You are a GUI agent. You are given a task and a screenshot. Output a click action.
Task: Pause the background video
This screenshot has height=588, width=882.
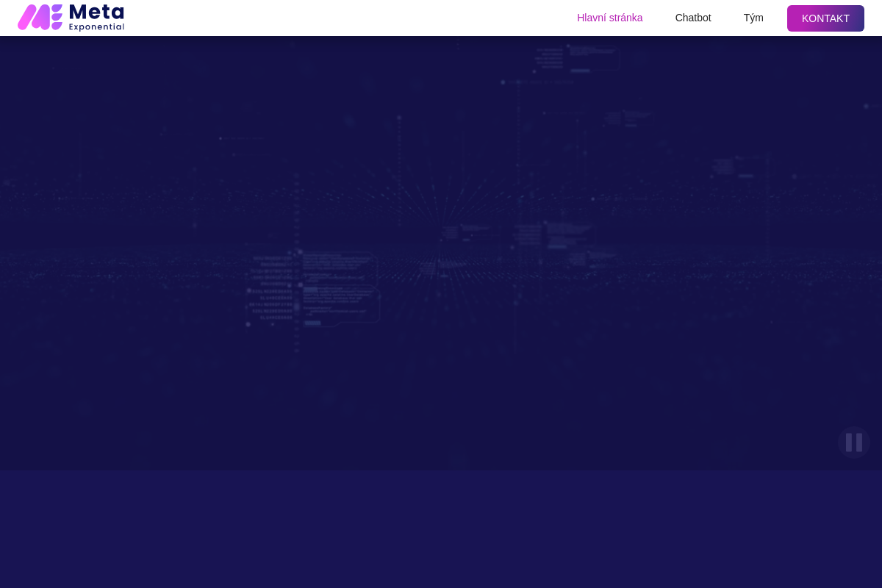tap(853, 442)
